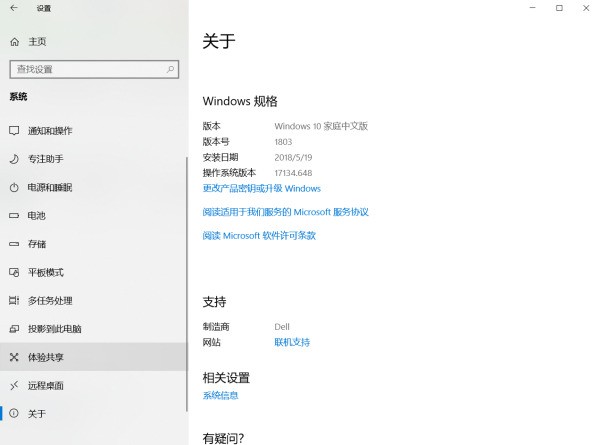600x445 pixels.
Task: Click the 版本号 label
Action: click(216, 142)
